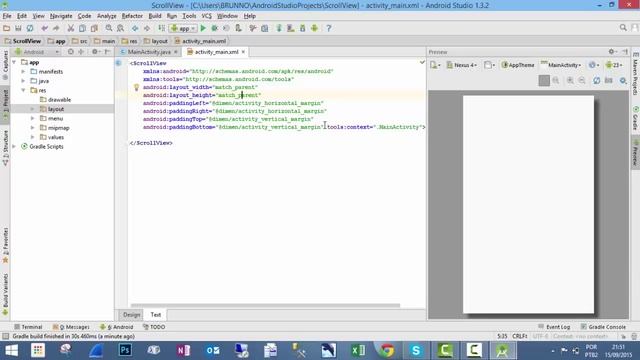
Task: Open the Preview panel gear settings dropdown
Action: (x=612, y=52)
